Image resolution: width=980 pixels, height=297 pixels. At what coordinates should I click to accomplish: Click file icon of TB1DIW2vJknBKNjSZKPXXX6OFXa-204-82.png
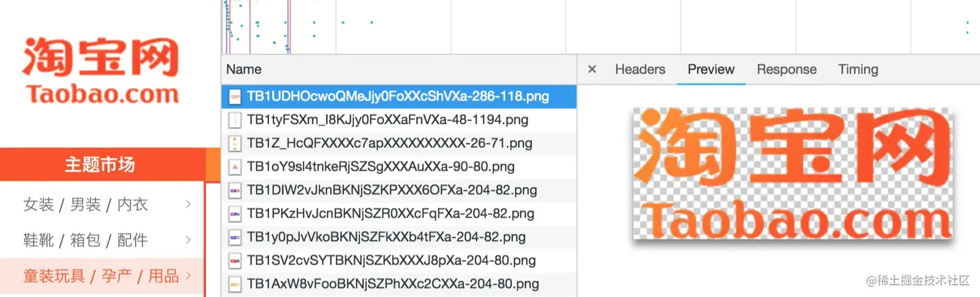click(235, 191)
